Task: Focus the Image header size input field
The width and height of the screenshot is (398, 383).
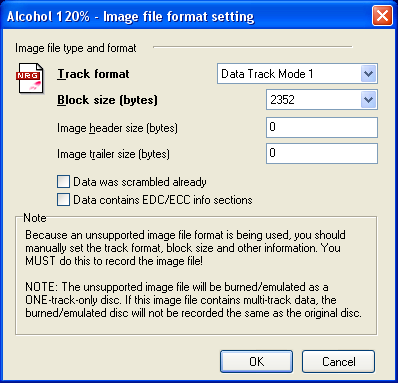Action: point(322,127)
